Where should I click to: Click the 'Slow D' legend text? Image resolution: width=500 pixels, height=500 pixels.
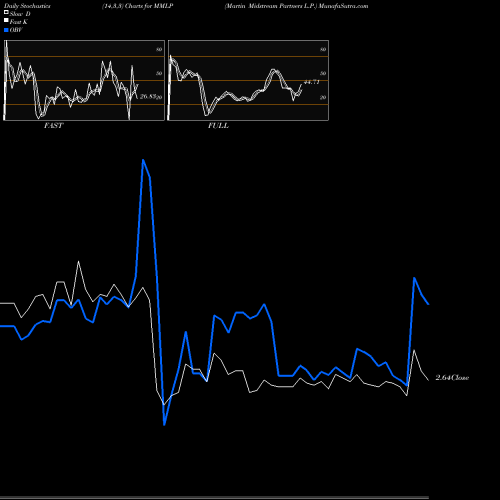[x=20, y=14]
